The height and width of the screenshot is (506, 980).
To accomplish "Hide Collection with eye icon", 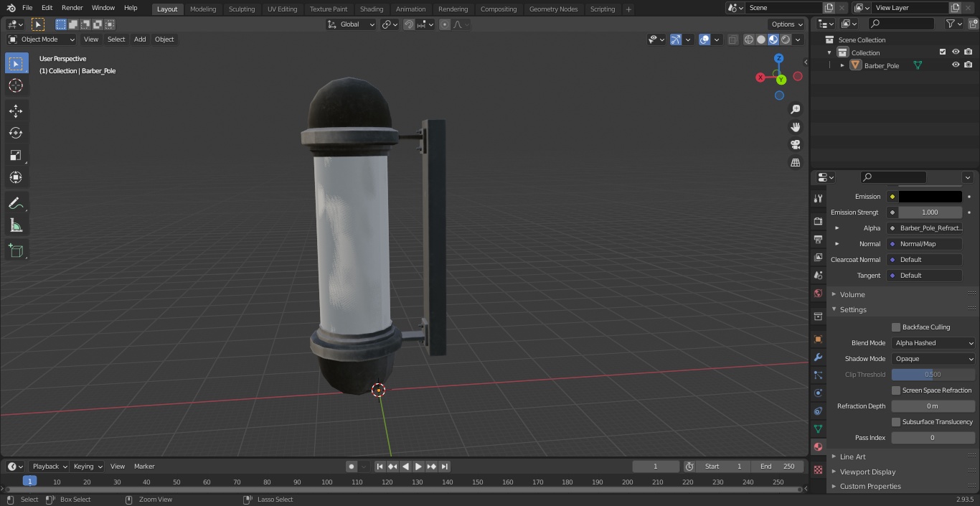I will point(956,52).
